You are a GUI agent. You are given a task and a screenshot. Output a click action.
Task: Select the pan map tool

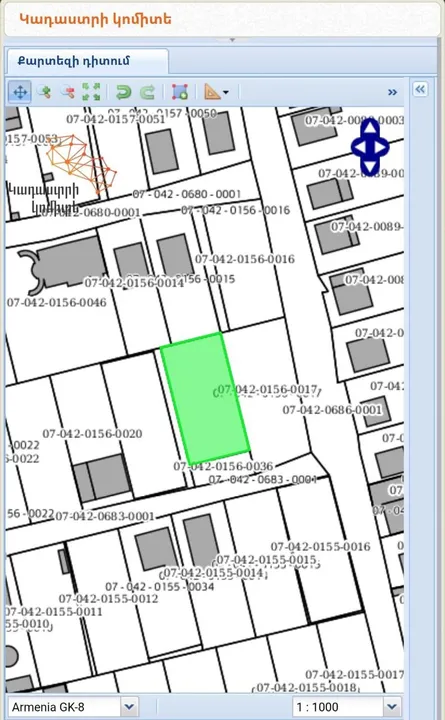(x=20, y=92)
